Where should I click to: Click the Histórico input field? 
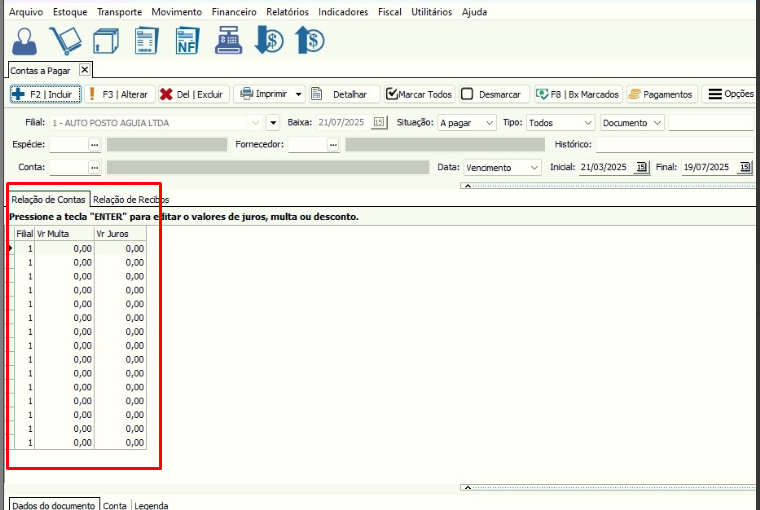pos(673,145)
